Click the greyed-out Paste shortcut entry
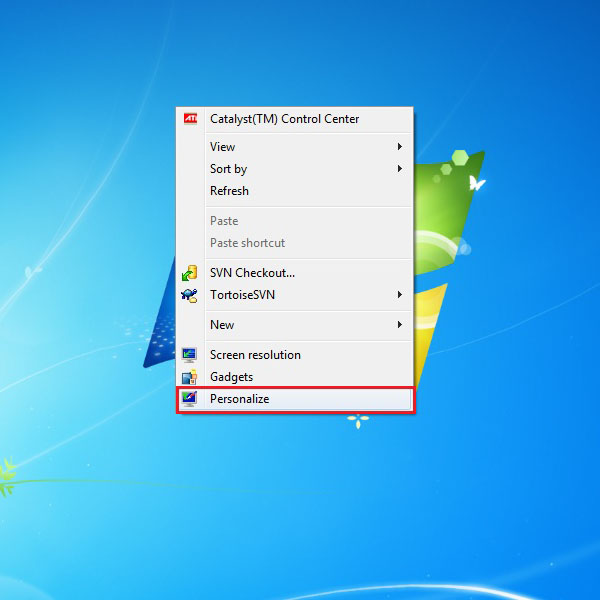This screenshot has width=600, height=600. point(295,243)
